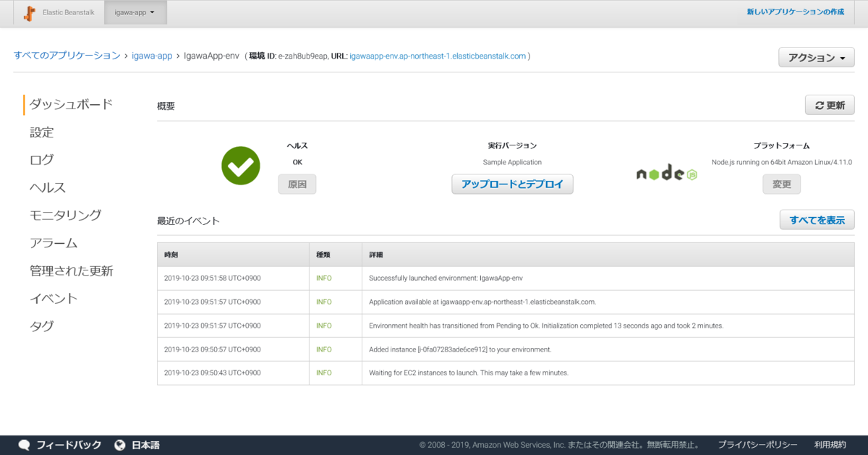Click the すべてのアプリケーション breadcrumb link
This screenshot has height=455, width=868.
67,56
